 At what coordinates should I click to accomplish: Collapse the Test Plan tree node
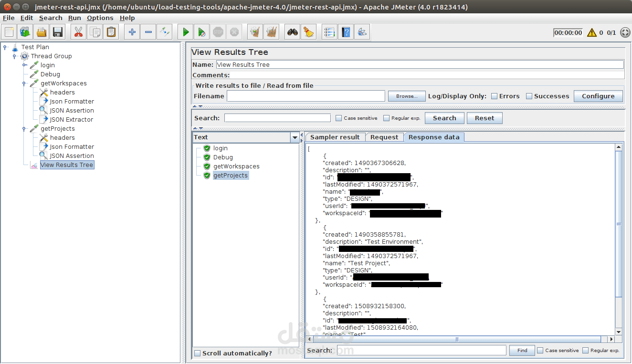pyautogui.click(x=5, y=47)
